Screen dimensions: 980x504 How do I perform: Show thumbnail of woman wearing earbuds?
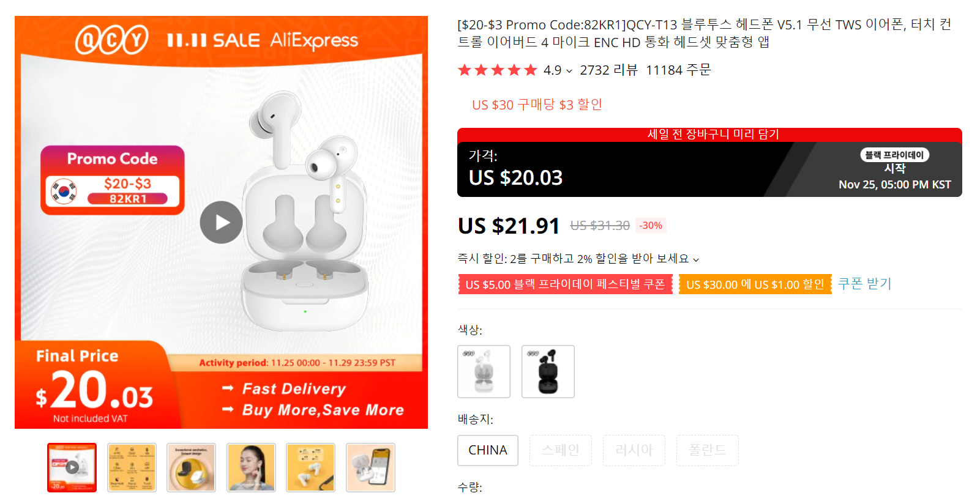(251, 467)
